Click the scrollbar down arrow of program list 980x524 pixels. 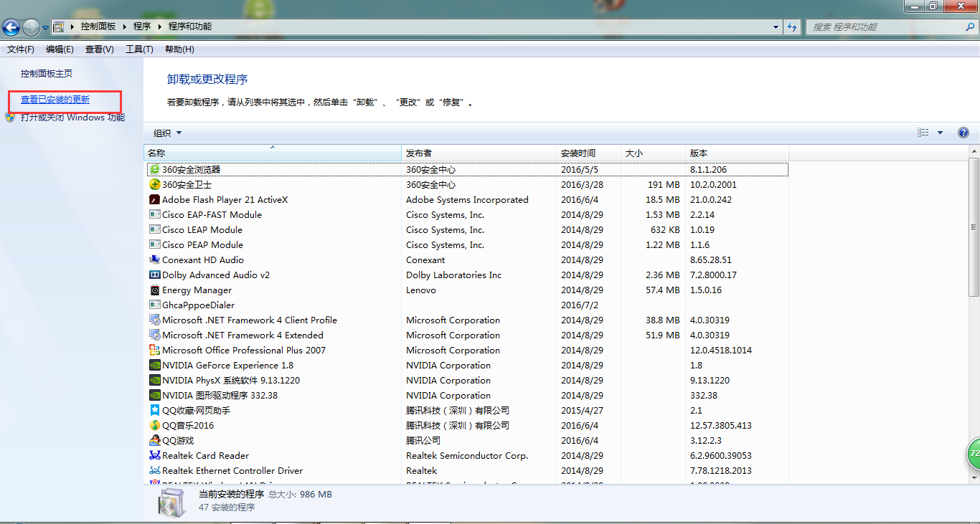coord(974,477)
